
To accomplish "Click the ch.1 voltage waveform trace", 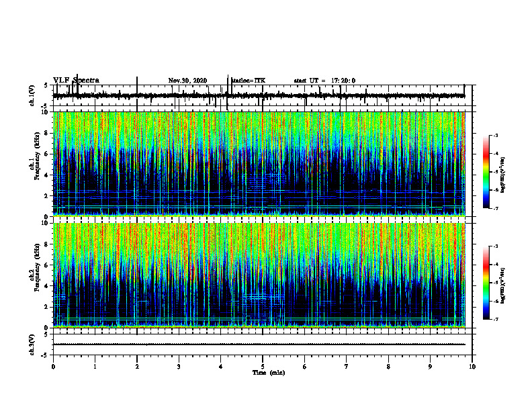I will point(259,95).
